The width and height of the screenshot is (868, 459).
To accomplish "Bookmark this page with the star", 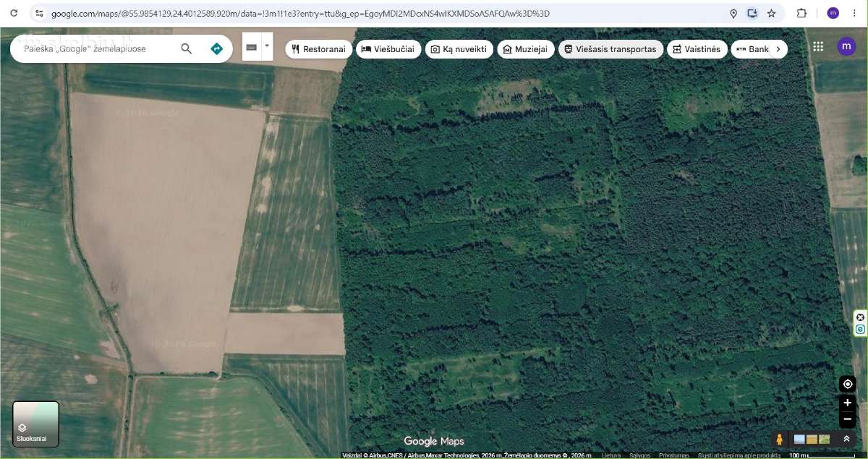I will coord(772,13).
